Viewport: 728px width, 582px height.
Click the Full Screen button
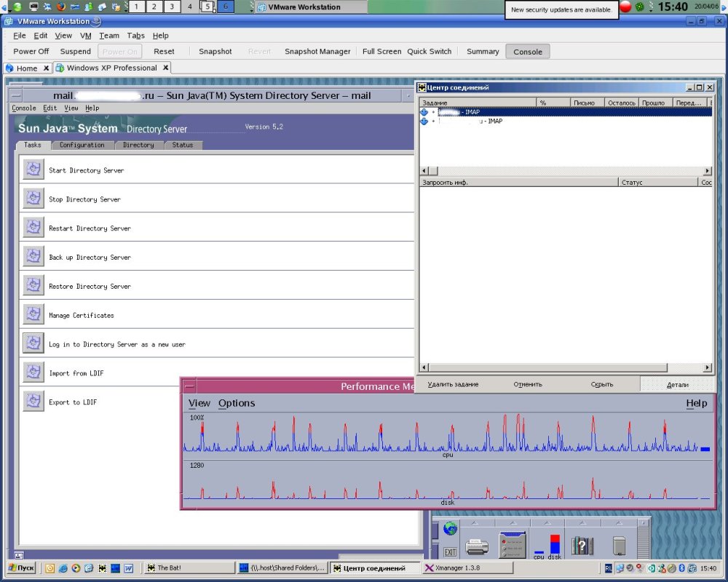(381, 52)
